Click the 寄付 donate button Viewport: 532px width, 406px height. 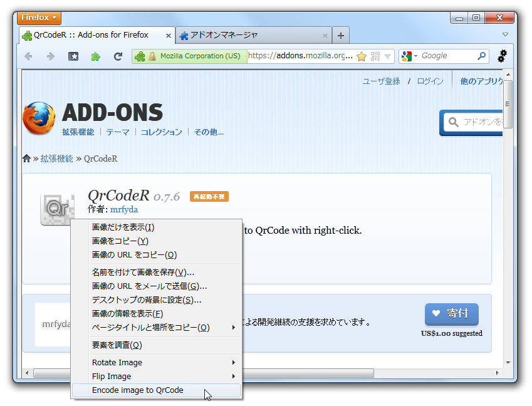coord(452,314)
